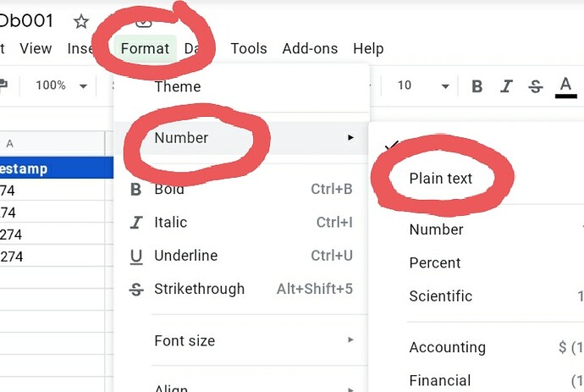Click the Bold toolbar icon
Image resolution: width=584 pixels, height=392 pixels.
(477, 86)
